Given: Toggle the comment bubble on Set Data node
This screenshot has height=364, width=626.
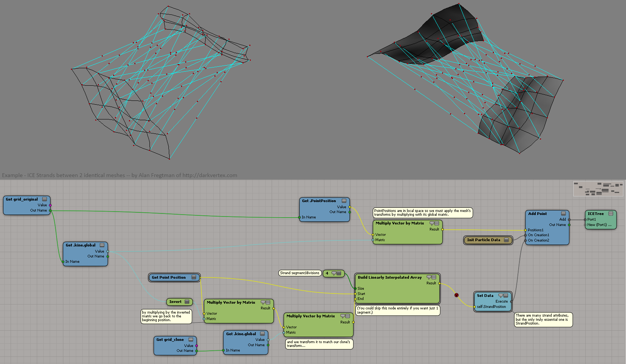Looking at the screenshot, I should pos(501,295).
